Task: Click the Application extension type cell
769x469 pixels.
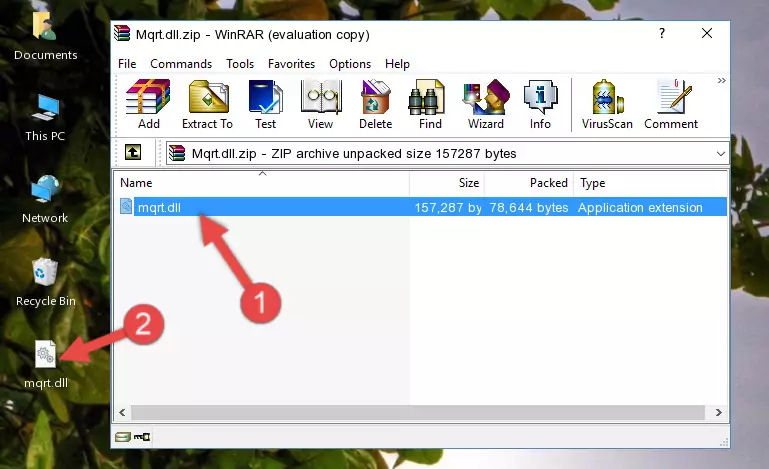Action: [640, 208]
